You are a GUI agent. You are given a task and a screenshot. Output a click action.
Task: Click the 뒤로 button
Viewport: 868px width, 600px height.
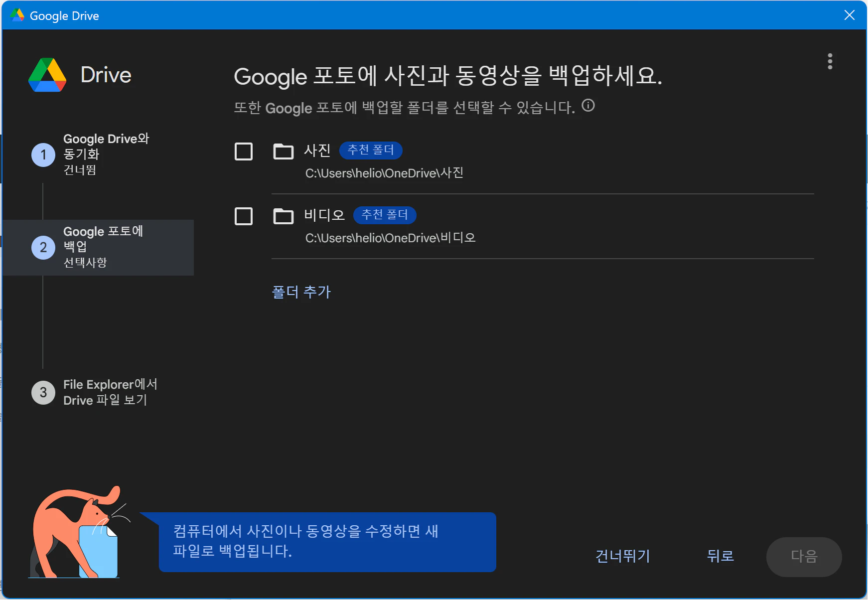721,556
